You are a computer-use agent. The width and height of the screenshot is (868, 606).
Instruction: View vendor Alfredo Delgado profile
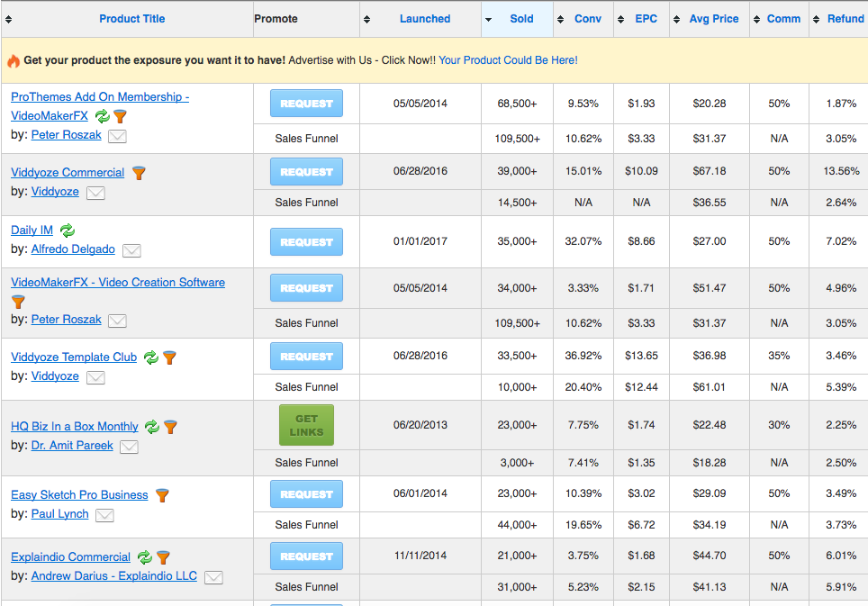click(x=73, y=249)
